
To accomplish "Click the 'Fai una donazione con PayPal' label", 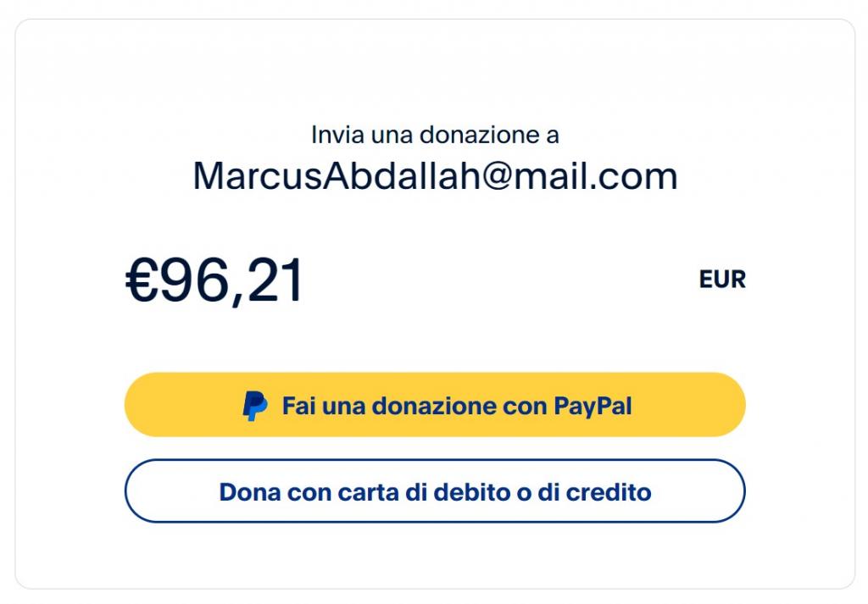I will point(457,406).
